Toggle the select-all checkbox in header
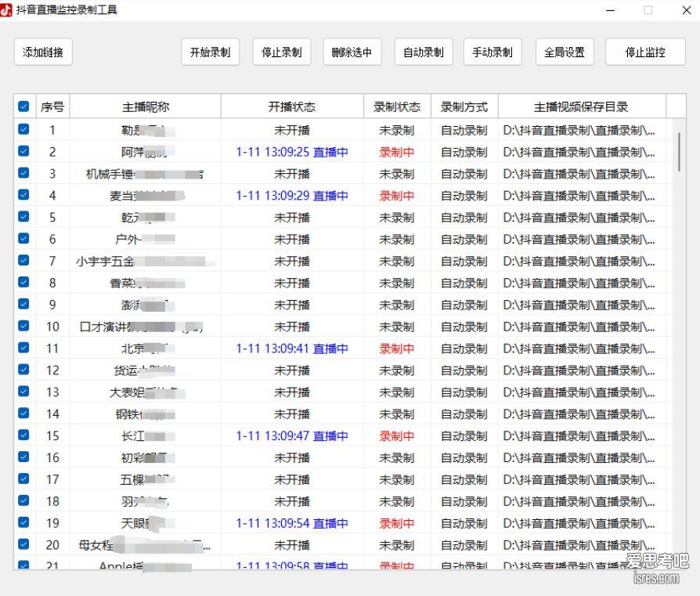This screenshot has height=596, width=700. click(23, 107)
